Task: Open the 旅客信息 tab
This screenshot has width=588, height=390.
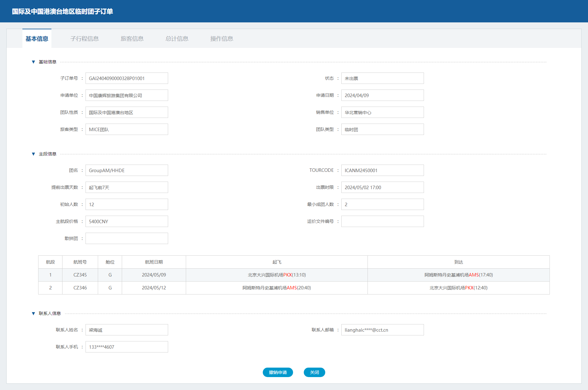Action: pyautogui.click(x=132, y=39)
